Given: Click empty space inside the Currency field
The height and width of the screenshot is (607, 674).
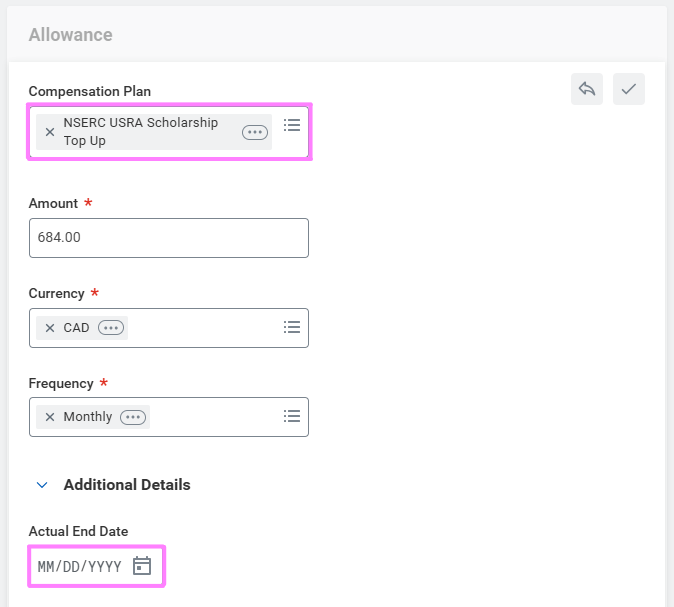Looking at the screenshot, I should (x=200, y=328).
